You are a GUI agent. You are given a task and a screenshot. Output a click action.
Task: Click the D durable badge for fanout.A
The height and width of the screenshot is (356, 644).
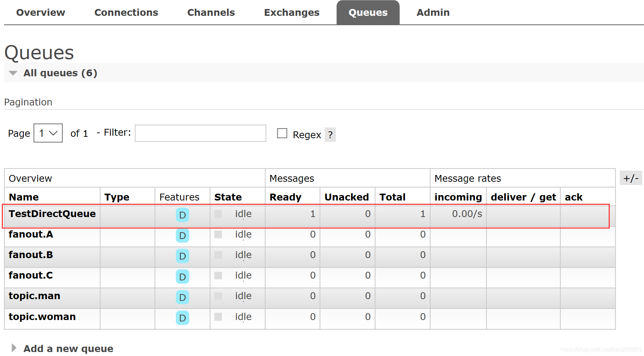coord(182,236)
